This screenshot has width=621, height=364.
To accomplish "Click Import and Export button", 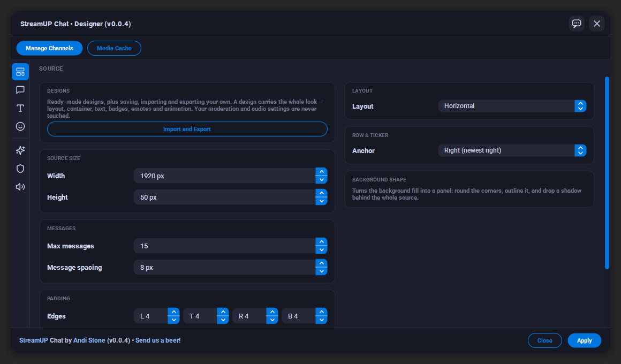I will click(x=187, y=129).
